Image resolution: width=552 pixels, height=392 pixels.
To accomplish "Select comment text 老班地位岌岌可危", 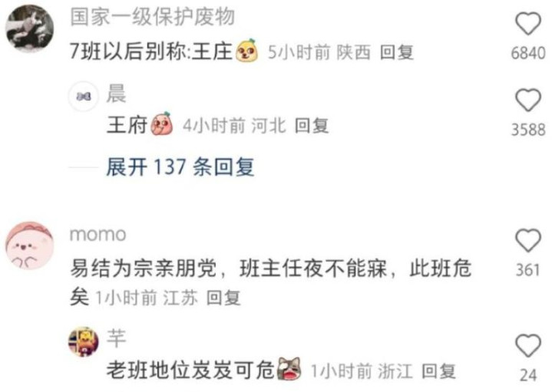I will (x=190, y=371).
